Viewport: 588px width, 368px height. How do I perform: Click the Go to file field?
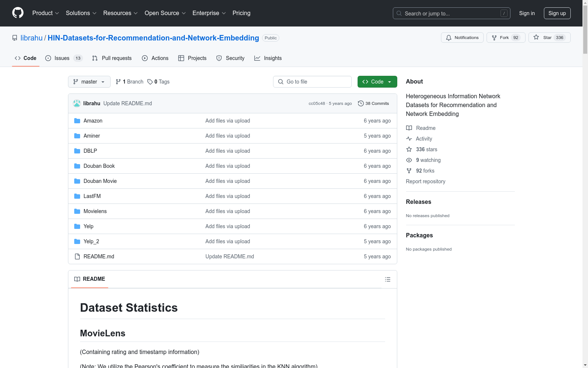pos(312,82)
